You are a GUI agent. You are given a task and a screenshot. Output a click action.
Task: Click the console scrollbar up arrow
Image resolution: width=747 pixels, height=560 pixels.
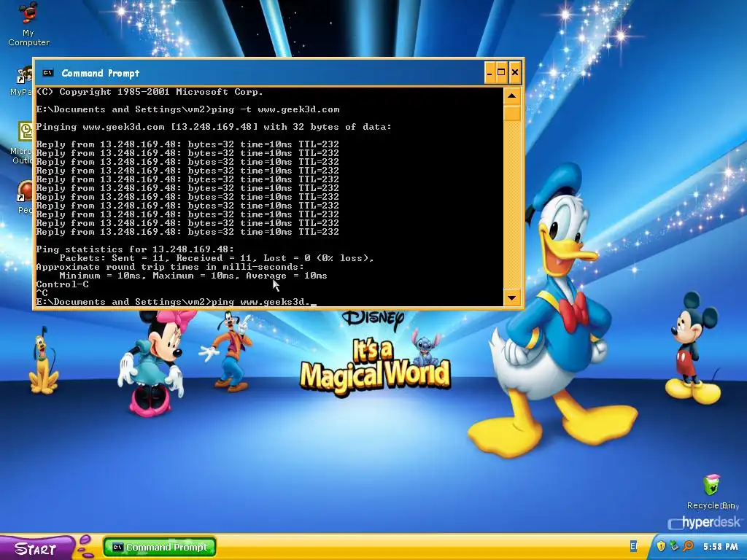click(511, 96)
